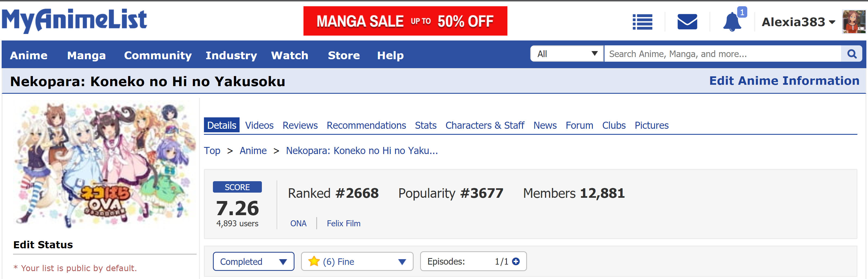Open the All search category dropdown
The width and height of the screenshot is (868, 279).
(567, 54)
